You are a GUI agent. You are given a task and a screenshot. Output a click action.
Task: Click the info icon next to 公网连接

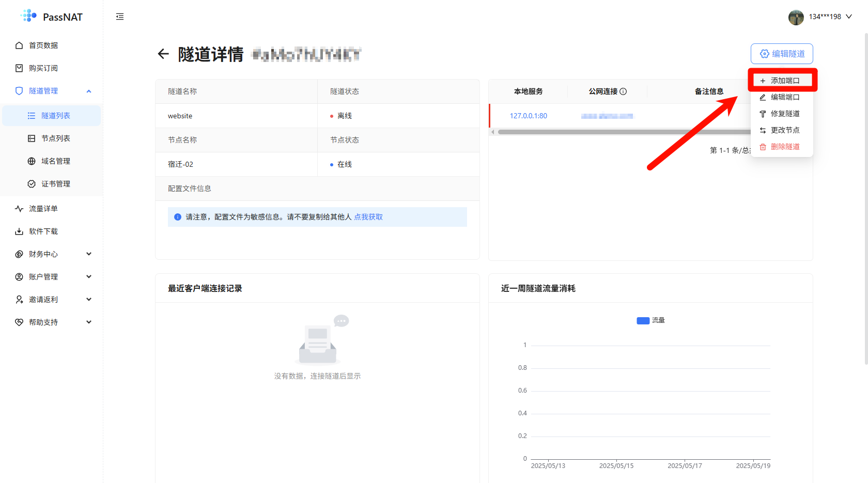623,91
